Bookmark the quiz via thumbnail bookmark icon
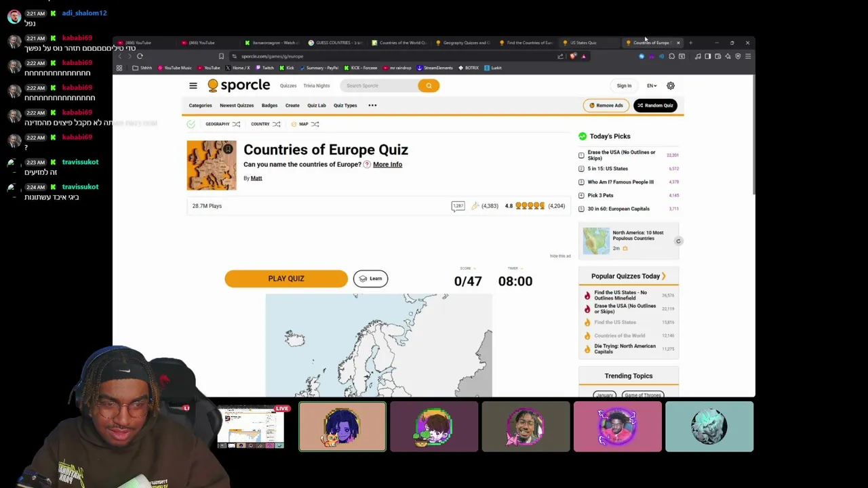This screenshot has width=868, height=488. coord(229,148)
